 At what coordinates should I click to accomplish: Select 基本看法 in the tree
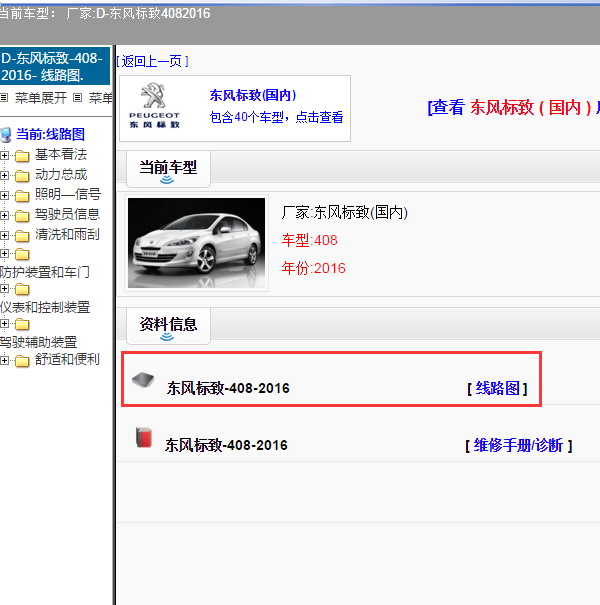point(61,155)
